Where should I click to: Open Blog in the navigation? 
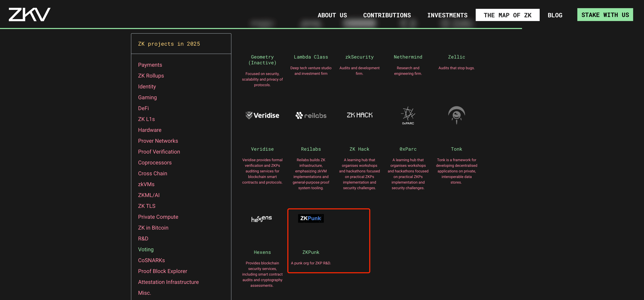(x=555, y=15)
